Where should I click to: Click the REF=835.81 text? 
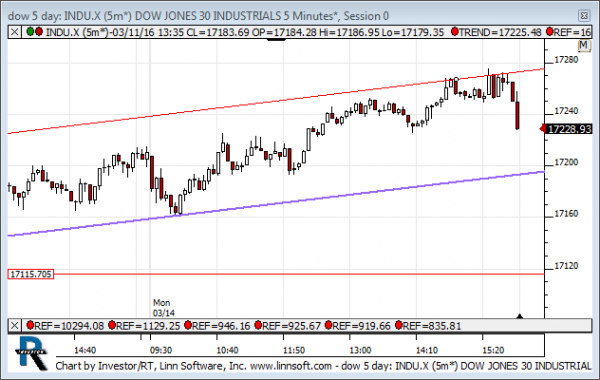(432, 326)
